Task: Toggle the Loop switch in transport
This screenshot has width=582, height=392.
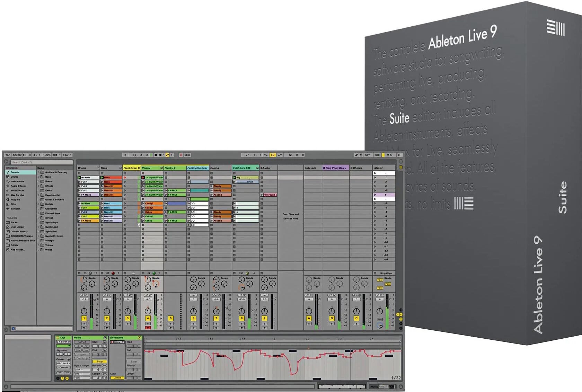Action: pos(273,155)
